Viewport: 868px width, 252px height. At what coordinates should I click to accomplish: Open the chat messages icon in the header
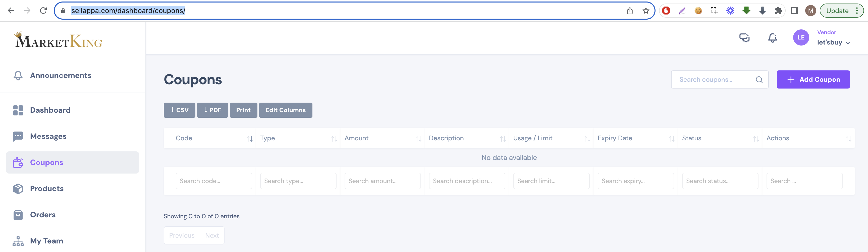tap(744, 38)
